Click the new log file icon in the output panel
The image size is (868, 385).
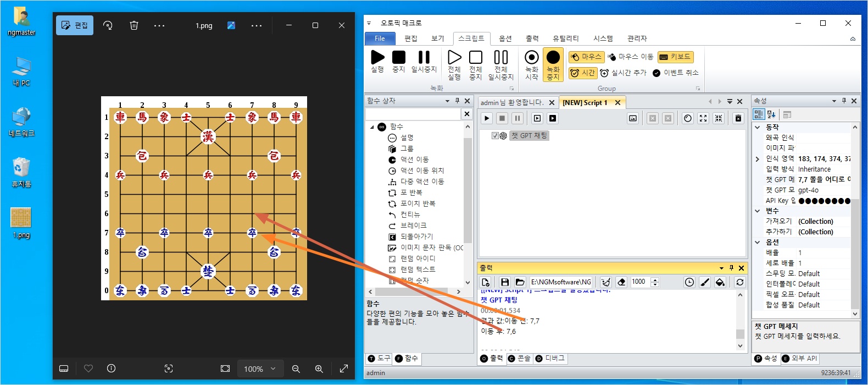coord(486,282)
